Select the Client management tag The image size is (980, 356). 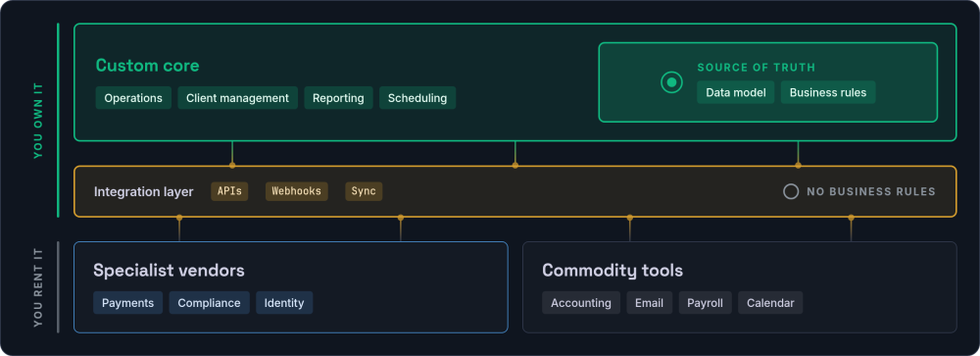pyautogui.click(x=237, y=98)
